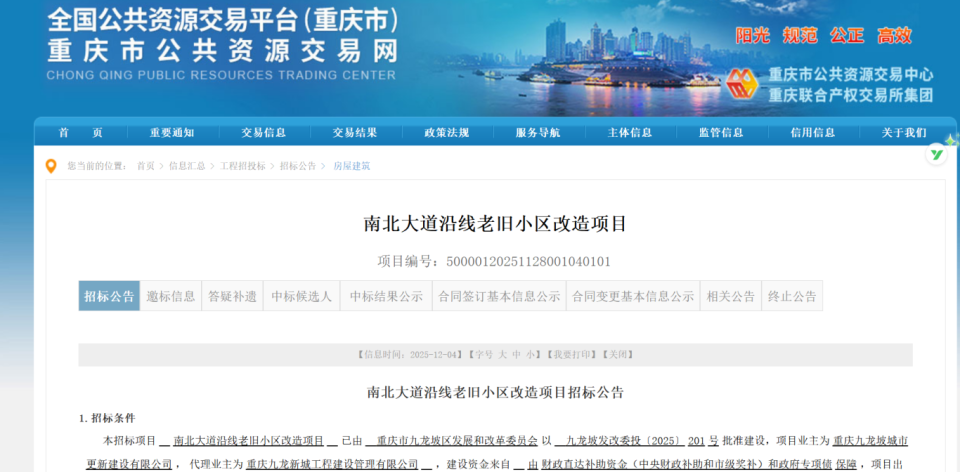Image resolution: width=960 pixels, height=472 pixels.
Task: Click the 重庆市公共资源交易网 site title
Action: coord(223,51)
